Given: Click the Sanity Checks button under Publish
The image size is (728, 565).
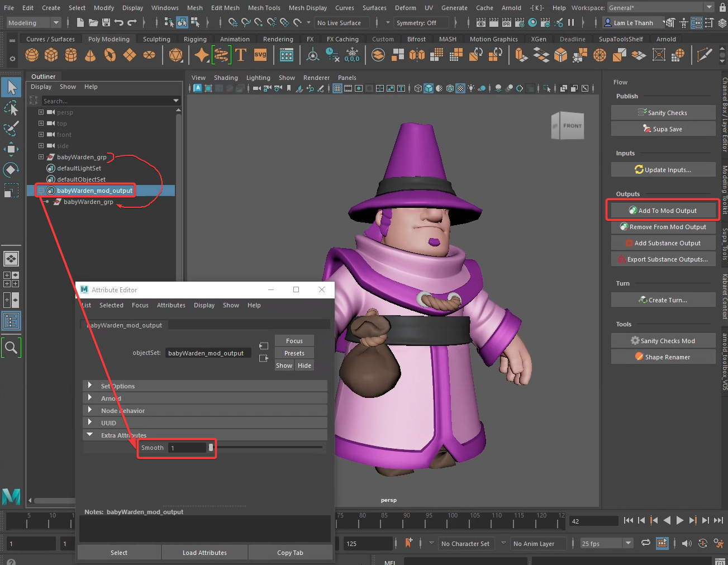Looking at the screenshot, I should 663,113.
